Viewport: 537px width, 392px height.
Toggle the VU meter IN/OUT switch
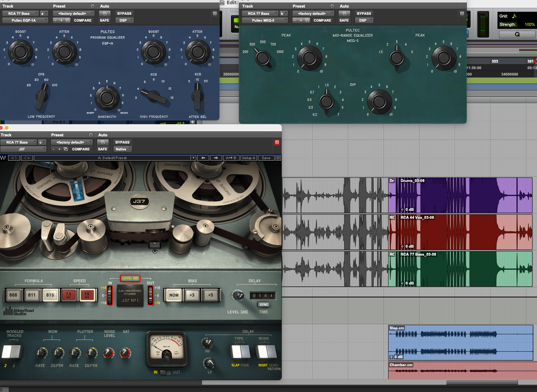tap(165, 372)
